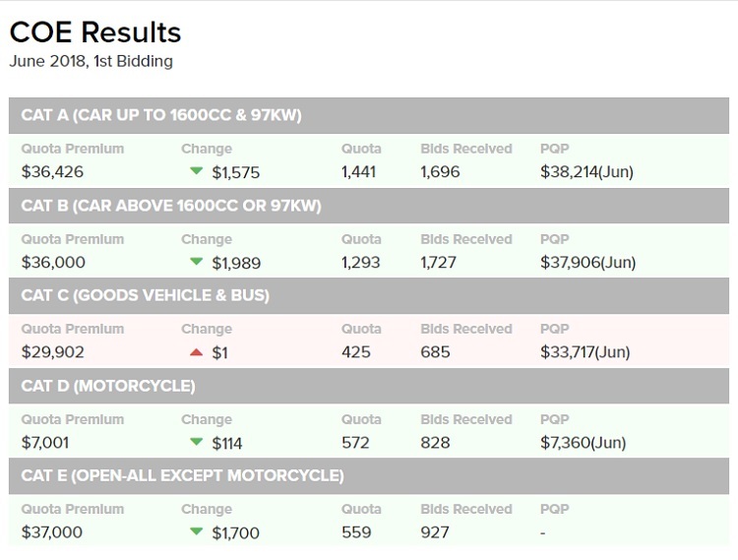Click the CAT C PQP value $33,717(Jun)
Image resolution: width=738 pixels, height=560 pixels.
(x=584, y=352)
